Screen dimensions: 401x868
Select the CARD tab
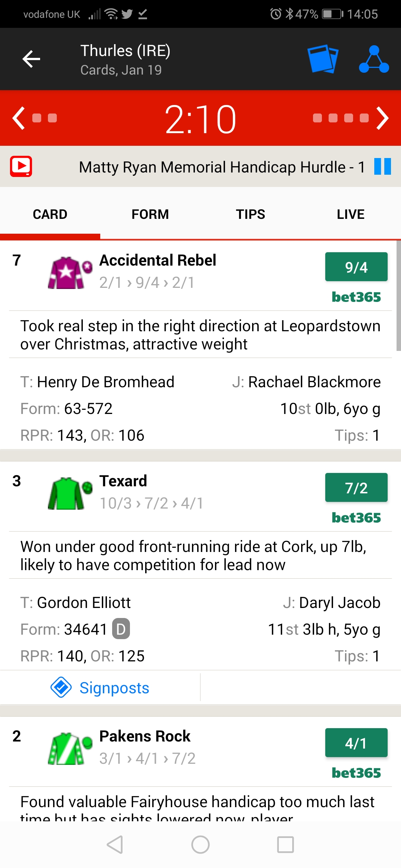50,214
